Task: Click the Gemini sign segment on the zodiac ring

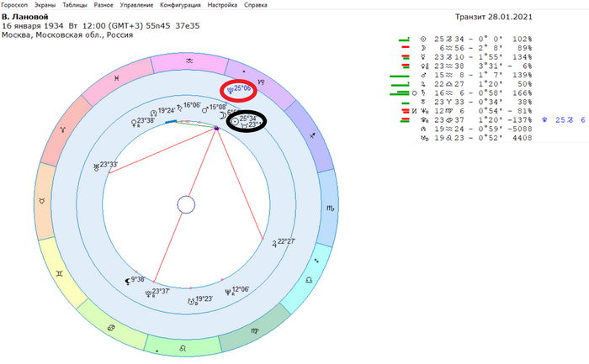Action: pos(60,273)
